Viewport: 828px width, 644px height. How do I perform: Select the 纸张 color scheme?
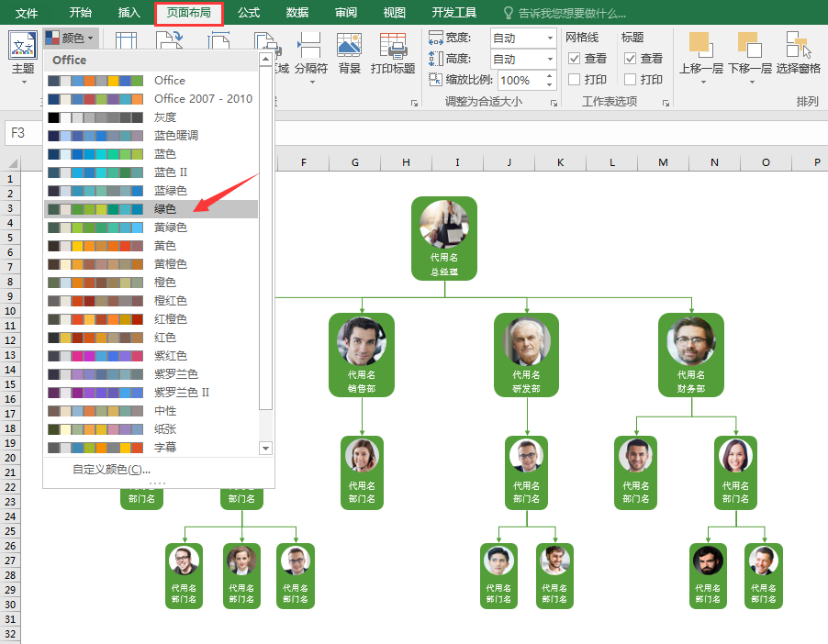(151, 429)
